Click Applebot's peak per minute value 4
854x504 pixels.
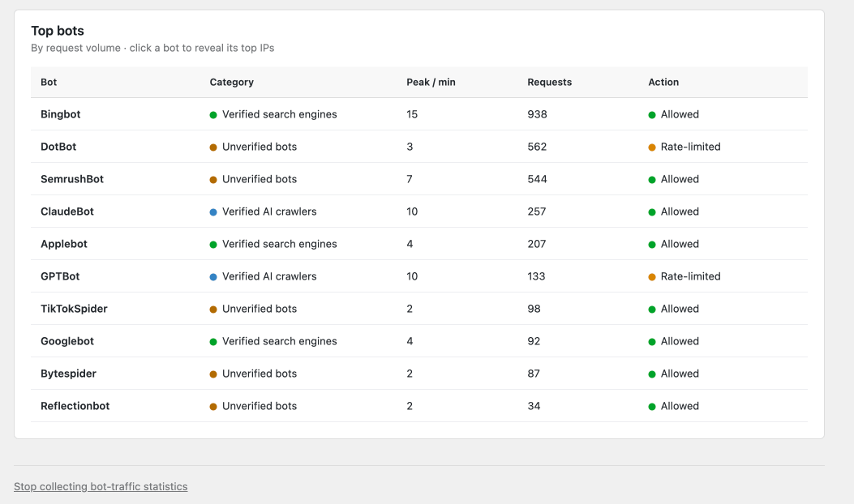pos(410,244)
